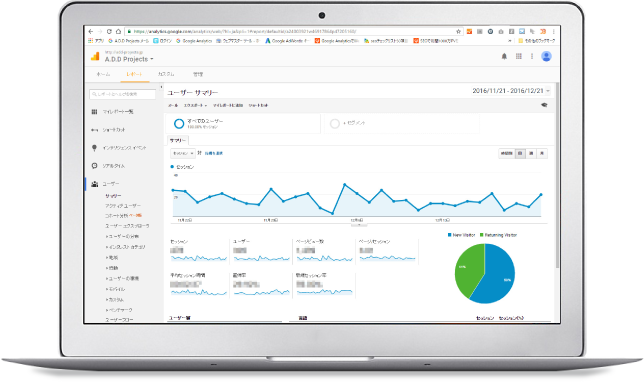The width and height of the screenshot is (644, 382).
Task: Expand 行動 in the sidebar
Action: [112, 268]
